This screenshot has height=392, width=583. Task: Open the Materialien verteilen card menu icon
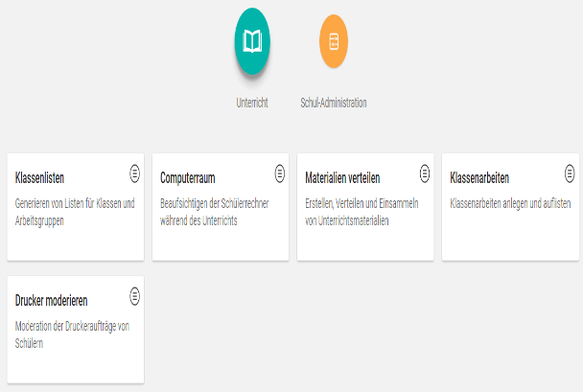click(x=425, y=173)
